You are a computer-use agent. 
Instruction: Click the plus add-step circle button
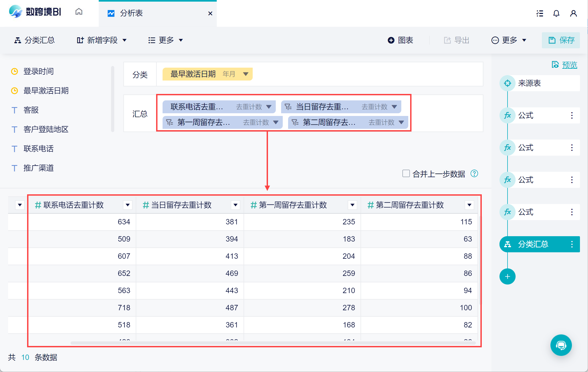point(507,276)
